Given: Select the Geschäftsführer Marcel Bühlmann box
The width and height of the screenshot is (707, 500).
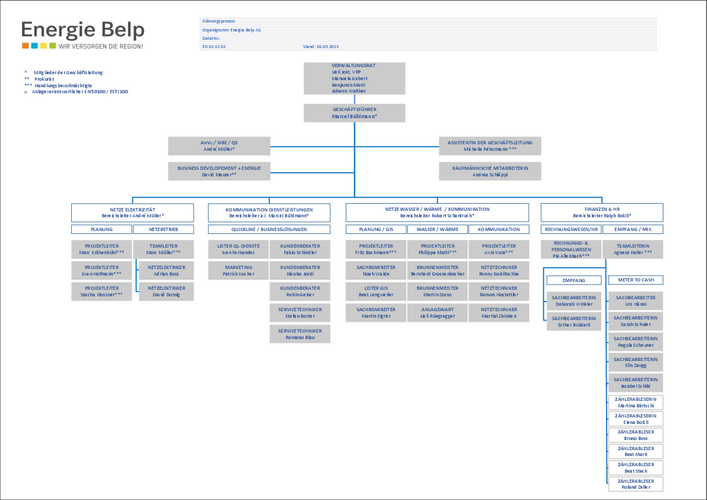Looking at the screenshot, I should point(354,113).
